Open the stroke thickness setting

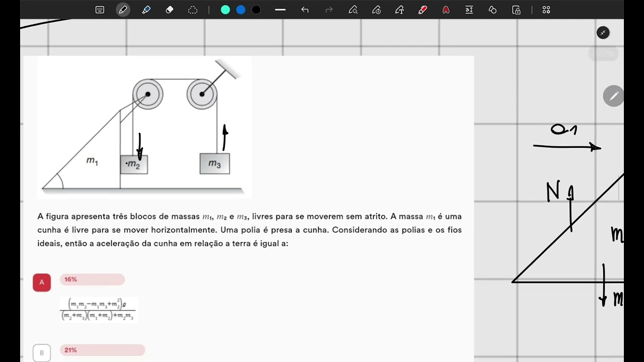click(x=280, y=10)
